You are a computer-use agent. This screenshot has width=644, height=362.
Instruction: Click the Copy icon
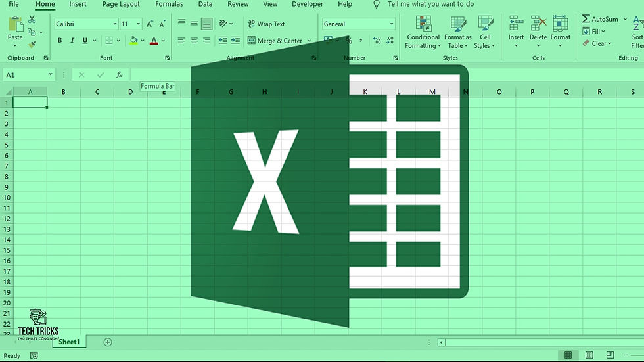[32, 32]
